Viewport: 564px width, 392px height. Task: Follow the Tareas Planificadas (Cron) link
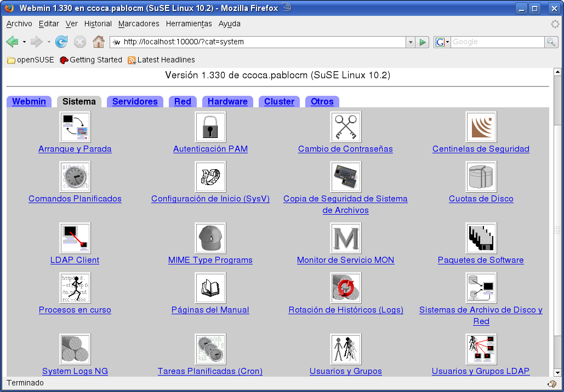tap(210, 371)
